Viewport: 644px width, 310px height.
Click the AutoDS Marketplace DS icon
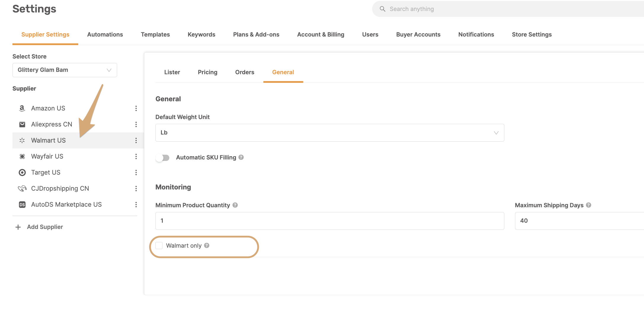[x=22, y=205]
